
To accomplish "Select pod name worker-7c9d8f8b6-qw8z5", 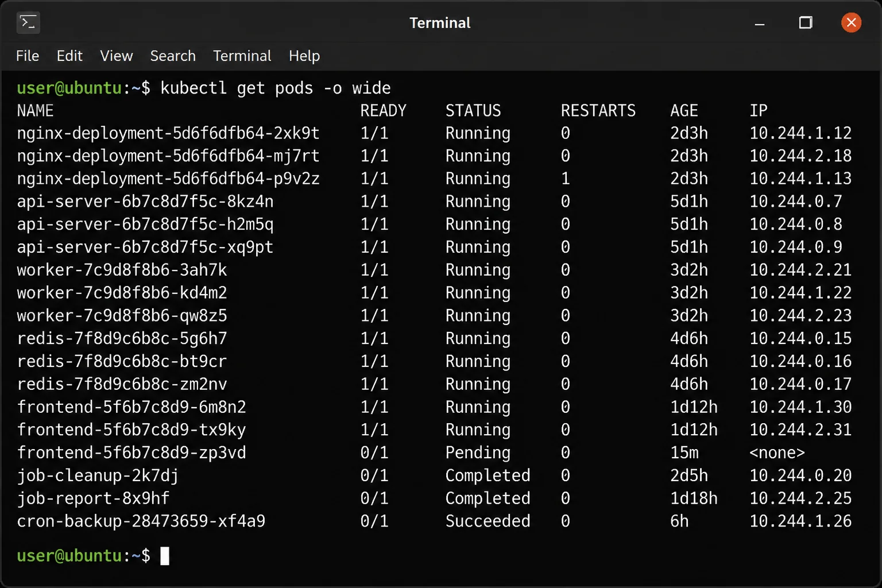I will [122, 316].
